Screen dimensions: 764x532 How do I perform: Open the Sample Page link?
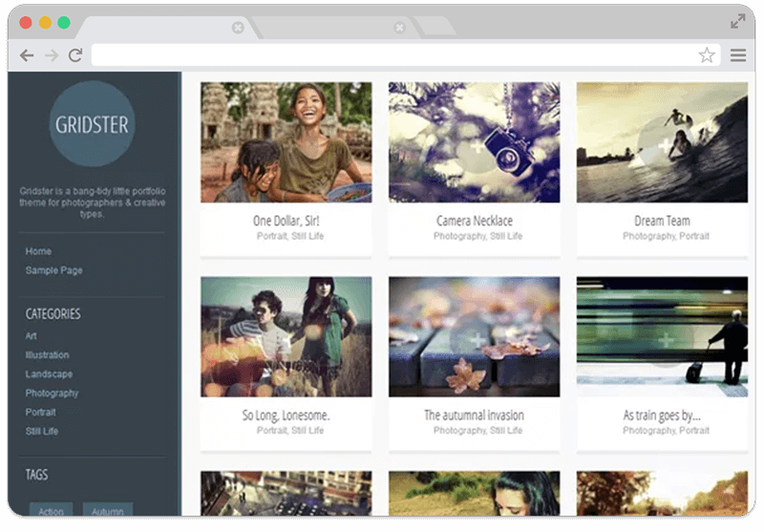tap(53, 270)
